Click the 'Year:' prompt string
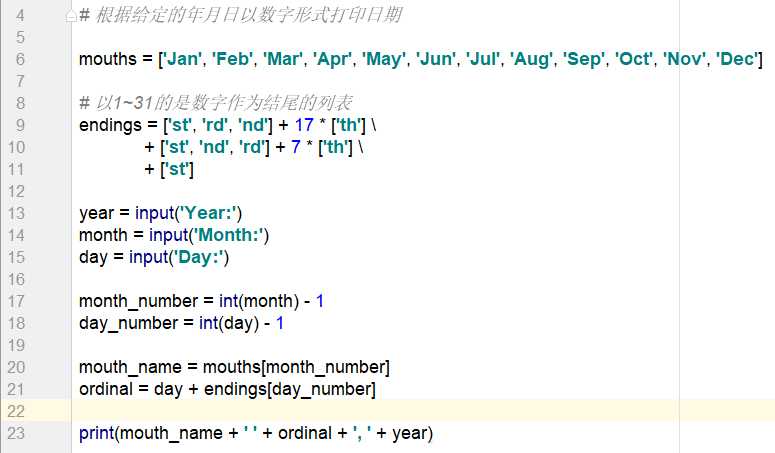The height and width of the screenshot is (453, 775). (210, 213)
